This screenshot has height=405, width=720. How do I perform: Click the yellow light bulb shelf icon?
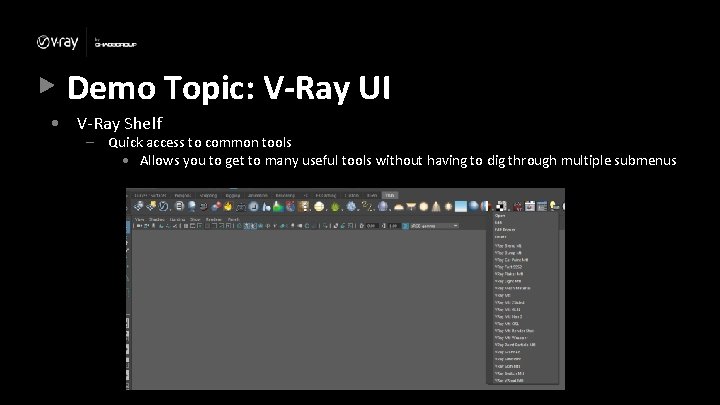554,207
